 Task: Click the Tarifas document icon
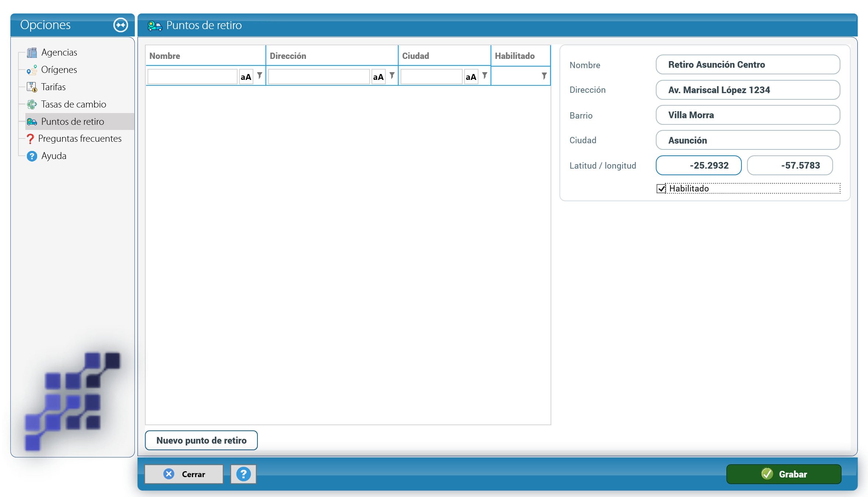(x=32, y=87)
